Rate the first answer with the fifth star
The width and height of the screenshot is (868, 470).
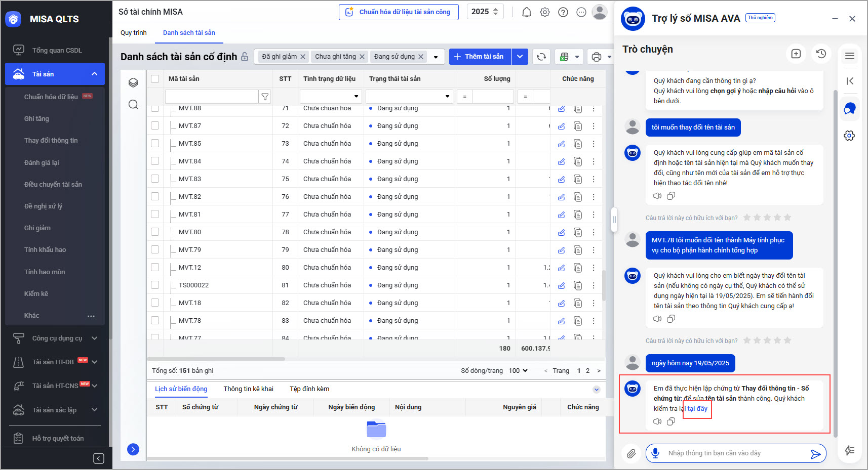(787, 218)
